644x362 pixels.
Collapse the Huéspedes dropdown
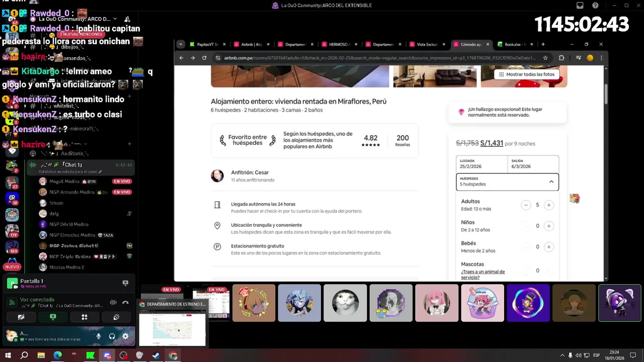[x=507, y=182]
